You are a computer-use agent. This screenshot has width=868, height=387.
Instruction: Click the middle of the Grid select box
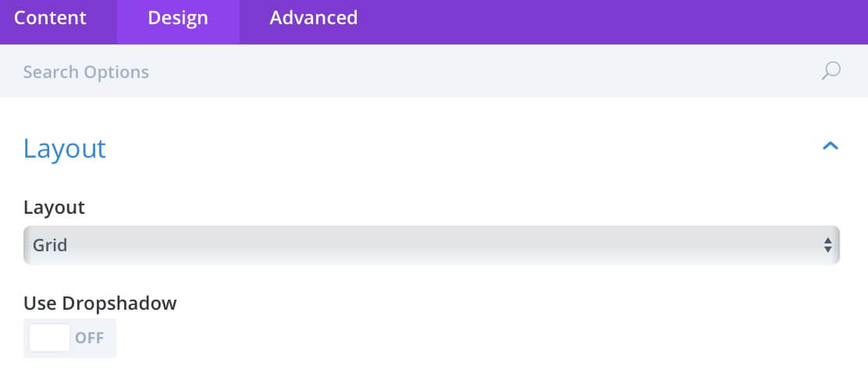click(431, 245)
